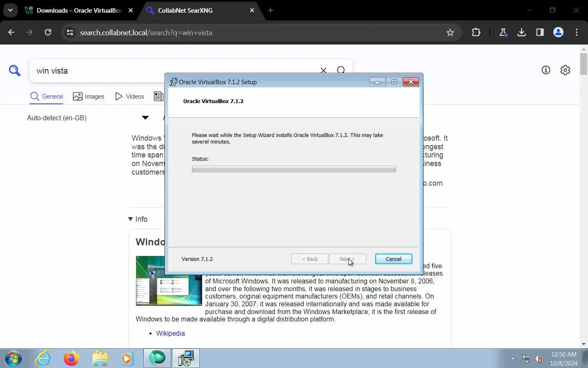The height and width of the screenshot is (368, 588).
Task: Open the browser three-dot menu
Action: 577,32
